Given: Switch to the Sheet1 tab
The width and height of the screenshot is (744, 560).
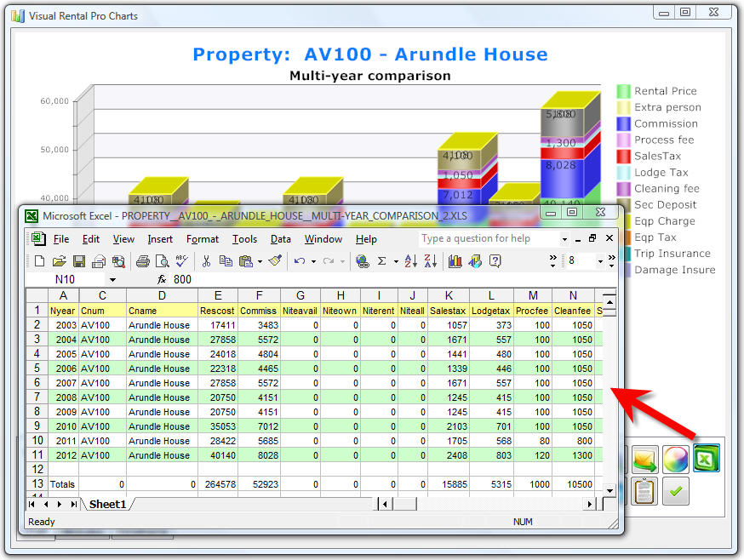Looking at the screenshot, I should coord(108,504).
